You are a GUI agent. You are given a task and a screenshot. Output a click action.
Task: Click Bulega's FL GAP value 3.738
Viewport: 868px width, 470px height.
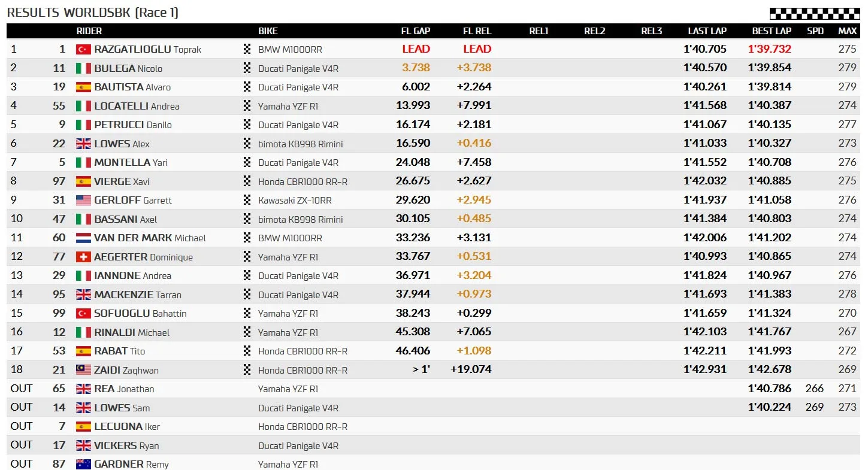[x=416, y=68]
